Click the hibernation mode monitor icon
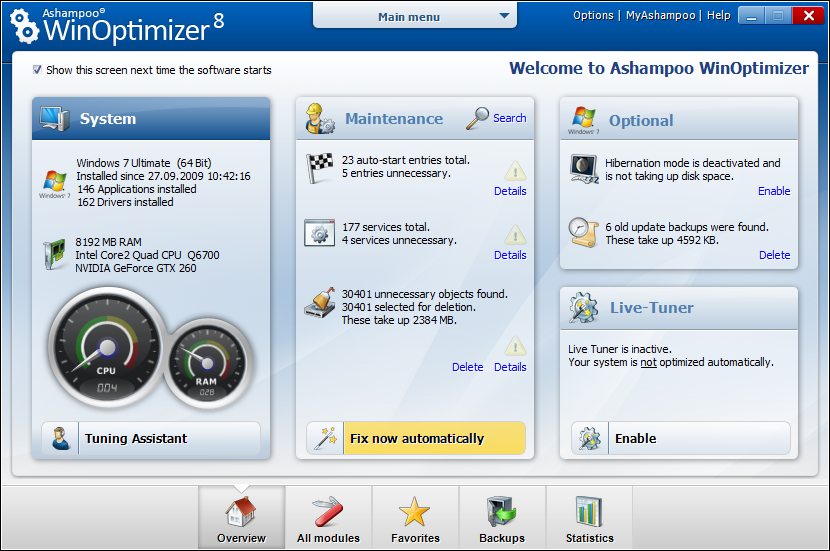Image resolution: width=830 pixels, height=551 pixels. click(583, 168)
